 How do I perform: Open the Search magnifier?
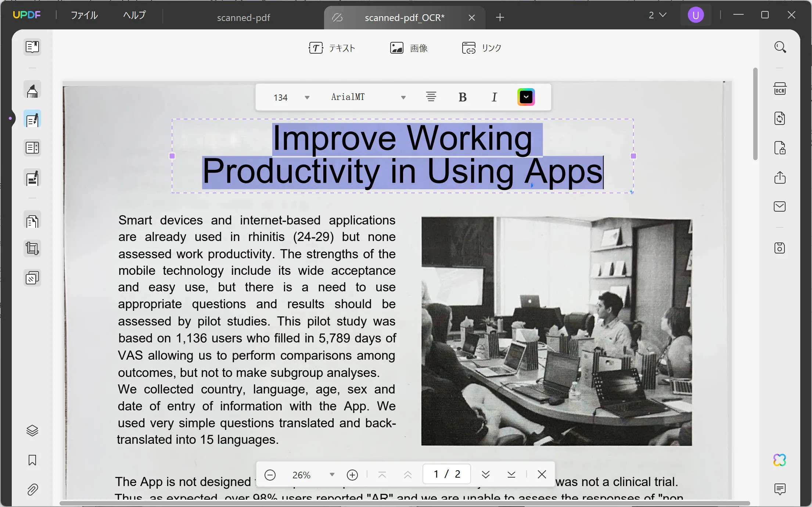pos(780,47)
